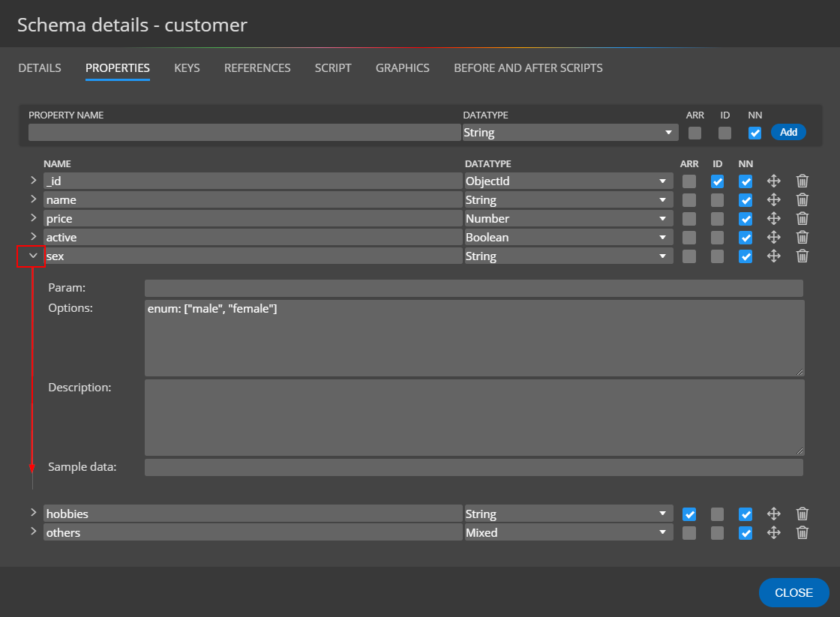
Task: Edit the Options enum text area
Action: (x=475, y=338)
